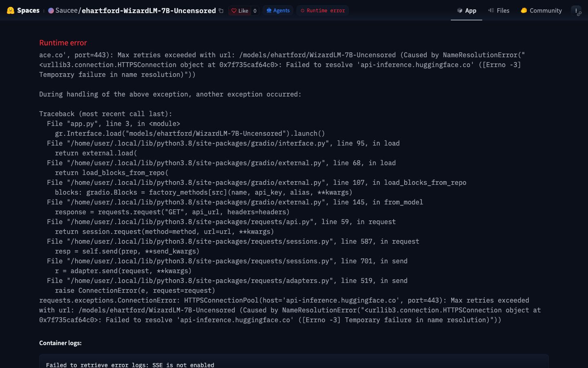
Task: Switch to the Community tab
Action: pos(541,11)
